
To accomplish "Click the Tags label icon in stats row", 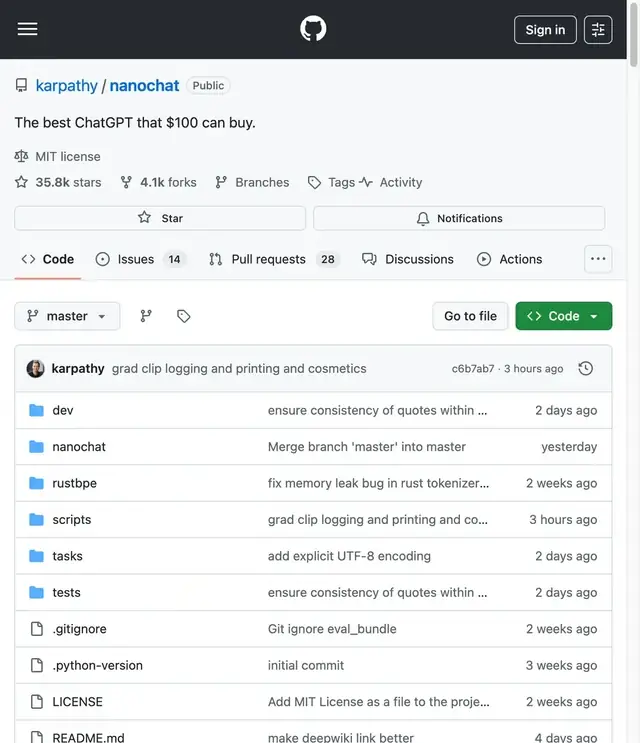I will click(314, 182).
